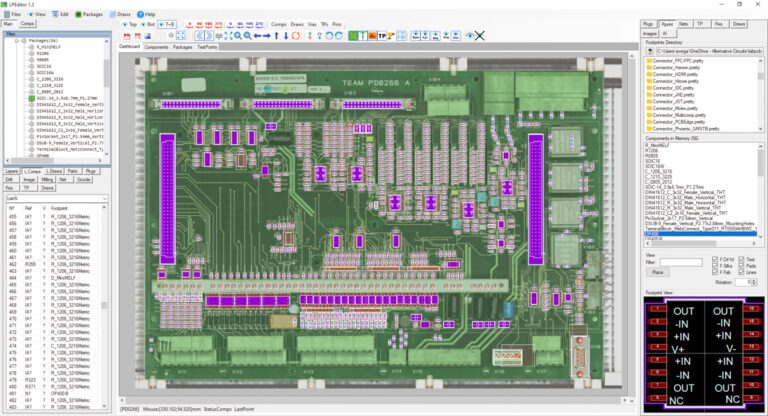Open the TestPoints tab
The width and height of the screenshot is (768, 416).
[207, 47]
